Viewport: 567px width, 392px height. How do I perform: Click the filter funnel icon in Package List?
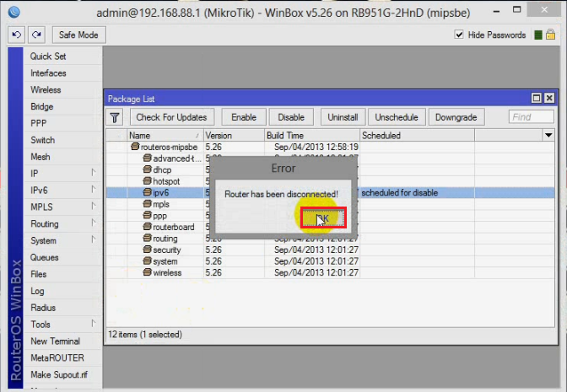coord(115,117)
